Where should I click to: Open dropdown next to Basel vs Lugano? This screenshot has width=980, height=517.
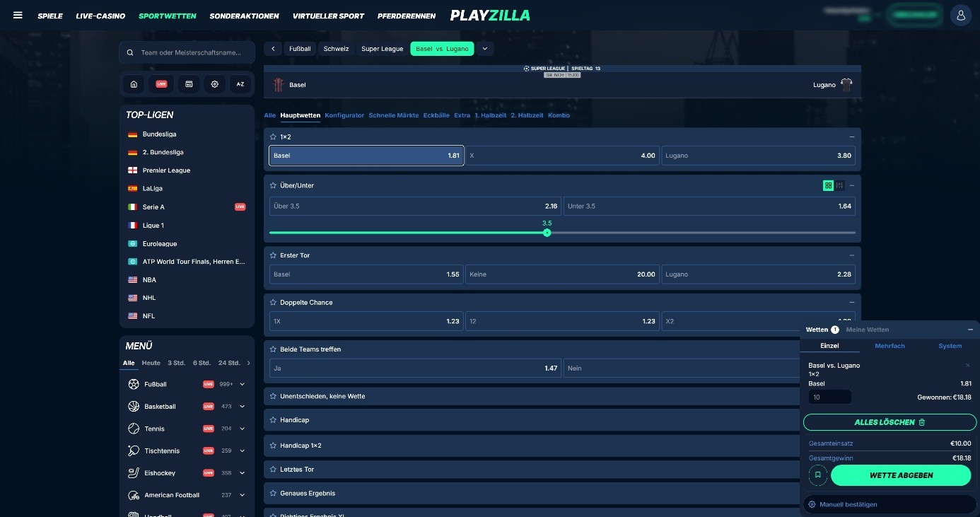(x=484, y=49)
